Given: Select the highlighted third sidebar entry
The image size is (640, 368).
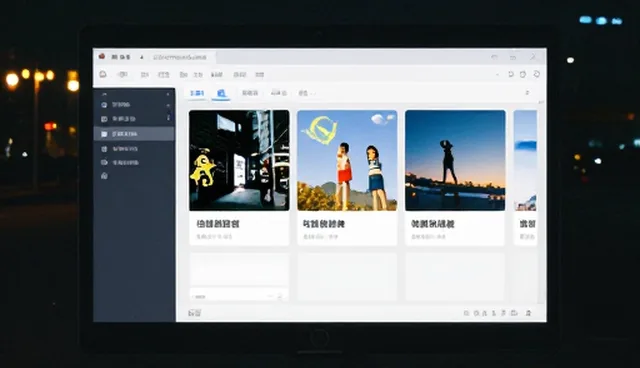Looking at the screenshot, I should (134, 134).
